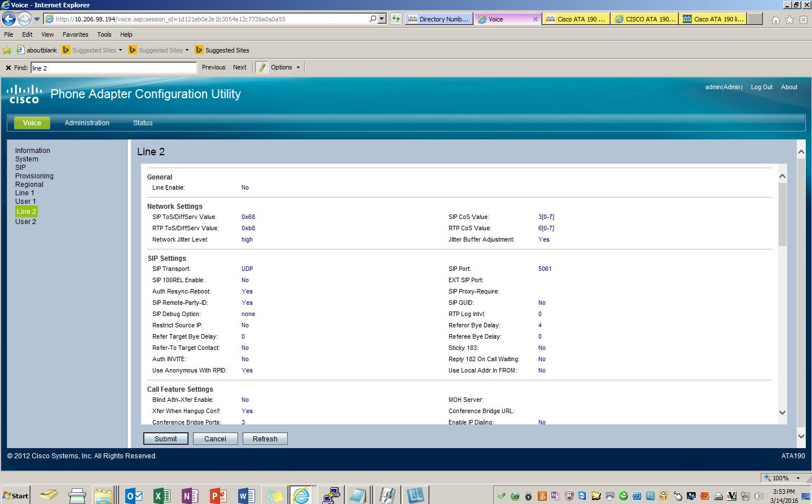Screen dimensions: 812x504
Task: Open the Information sidebar item
Action: [x=33, y=151]
